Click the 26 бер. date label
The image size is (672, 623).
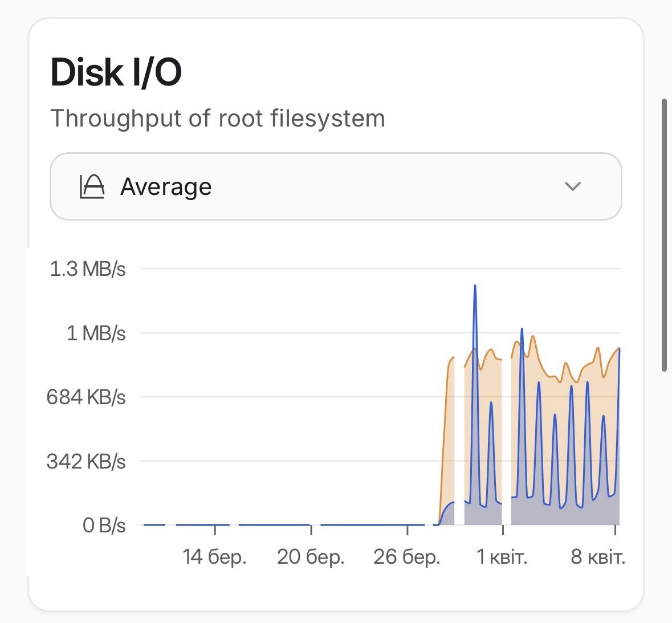pyautogui.click(x=407, y=557)
